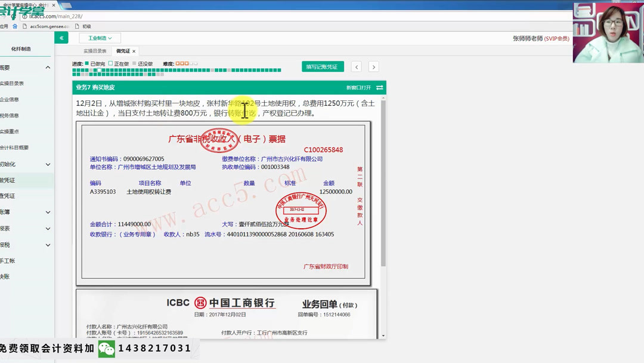Switch to the 实操目录表 tab
This screenshot has width=644, height=363.
click(95, 51)
